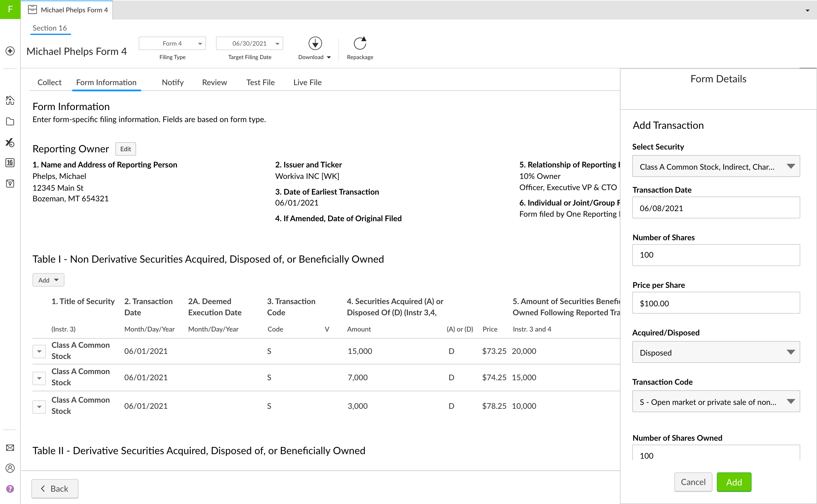Screen dimensions: 817x504
Task: Click the $74.25 price cell
Action: click(x=494, y=377)
